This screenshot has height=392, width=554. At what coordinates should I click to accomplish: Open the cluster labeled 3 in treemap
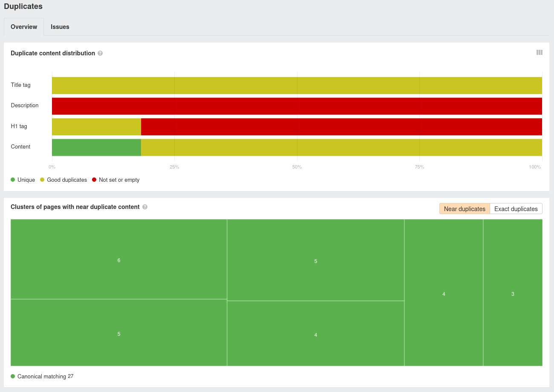coord(513,293)
